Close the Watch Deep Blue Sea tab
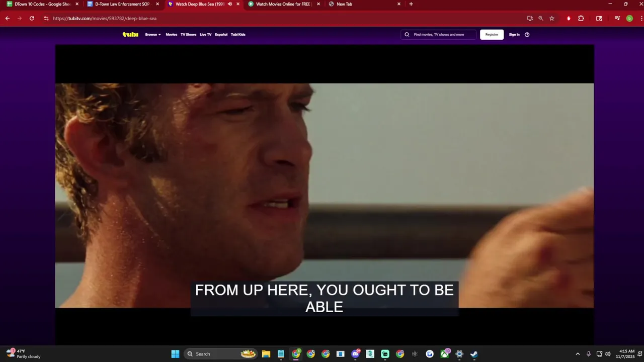The width and height of the screenshot is (644, 362). (x=238, y=4)
